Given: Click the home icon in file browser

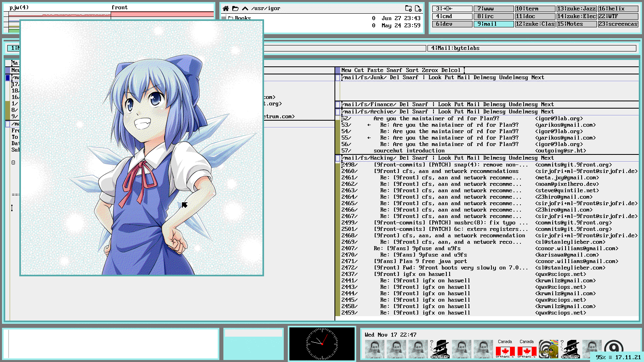Looking at the screenshot, I should point(226,8).
